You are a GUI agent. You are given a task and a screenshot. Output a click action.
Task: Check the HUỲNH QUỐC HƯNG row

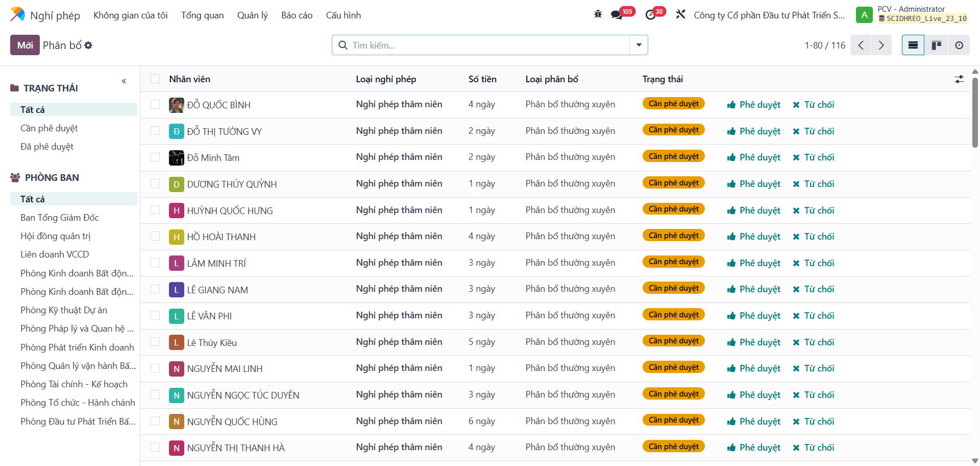click(x=155, y=210)
